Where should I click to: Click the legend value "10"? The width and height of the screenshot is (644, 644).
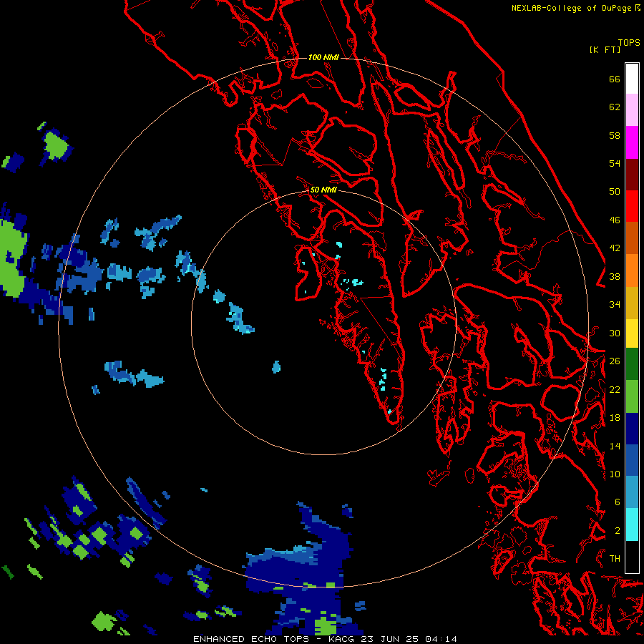click(x=615, y=474)
